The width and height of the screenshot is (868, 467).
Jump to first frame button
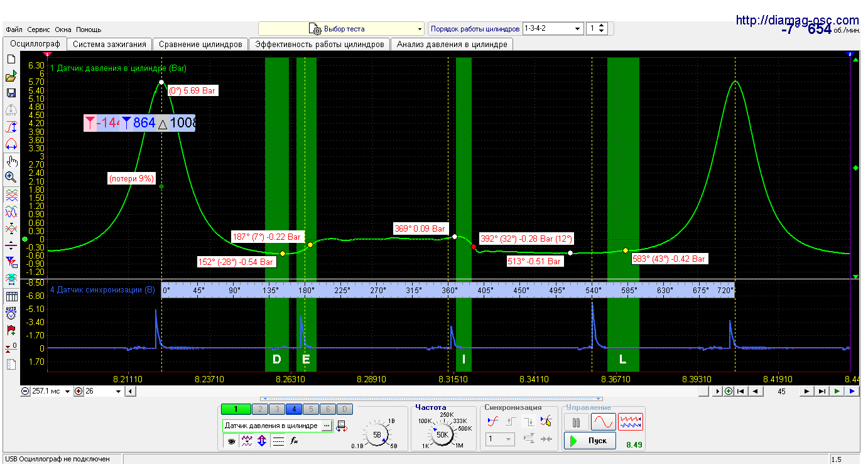[x=742, y=391]
